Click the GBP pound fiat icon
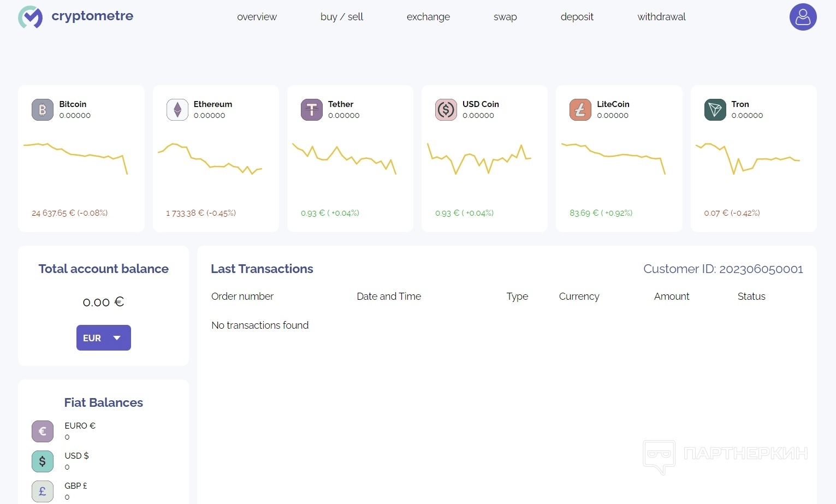 [x=43, y=491]
